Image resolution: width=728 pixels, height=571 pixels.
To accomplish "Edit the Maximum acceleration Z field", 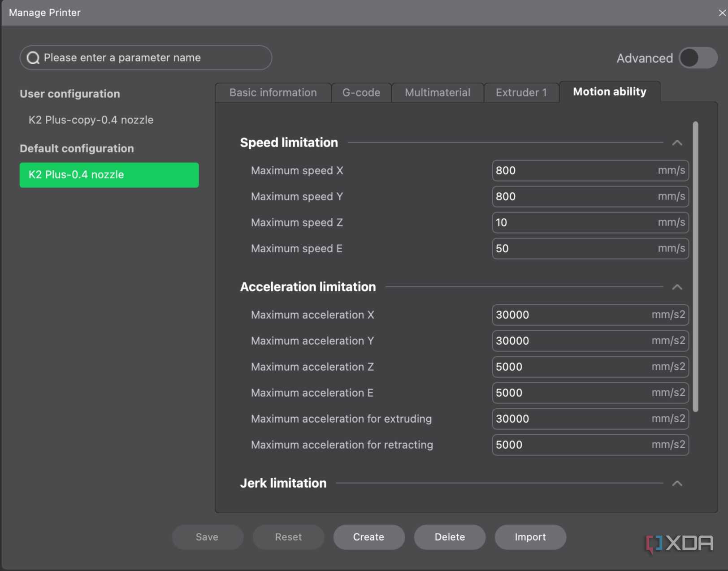I will [590, 367].
